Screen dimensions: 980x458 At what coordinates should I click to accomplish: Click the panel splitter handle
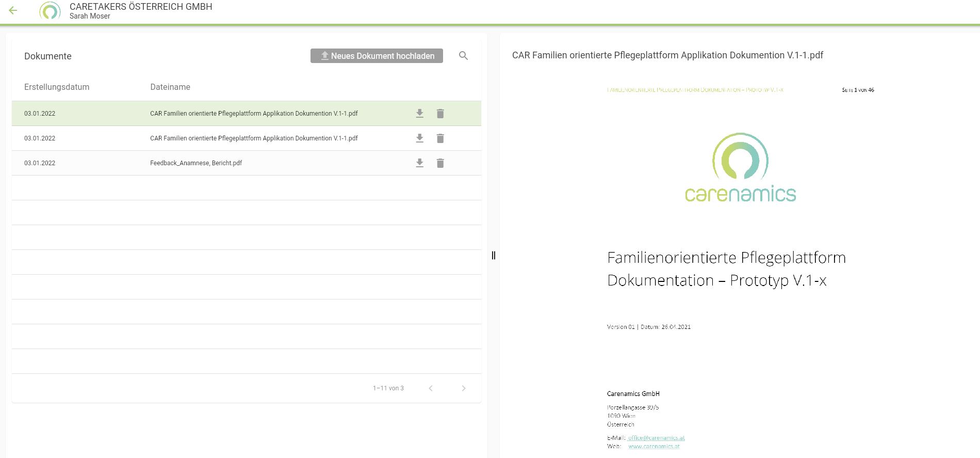[x=494, y=255]
